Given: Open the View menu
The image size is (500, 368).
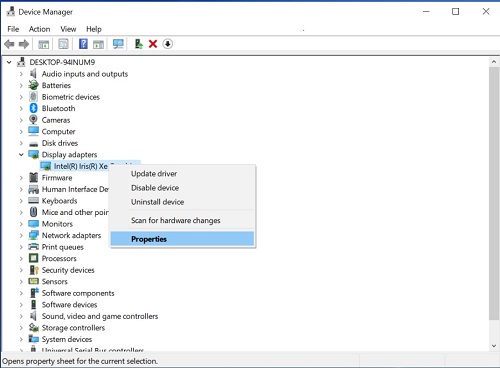Looking at the screenshot, I should (68, 29).
